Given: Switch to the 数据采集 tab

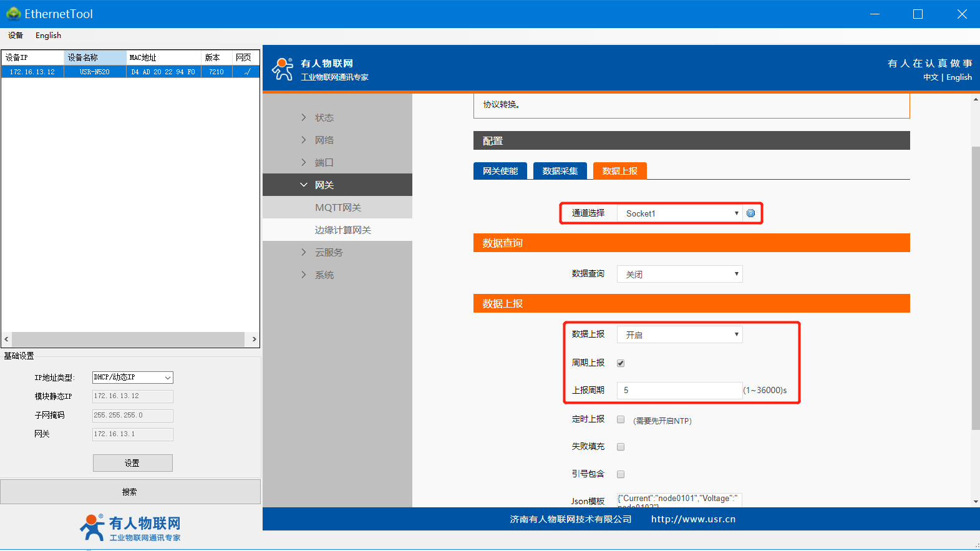Looking at the screenshot, I should (x=560, y=171).
